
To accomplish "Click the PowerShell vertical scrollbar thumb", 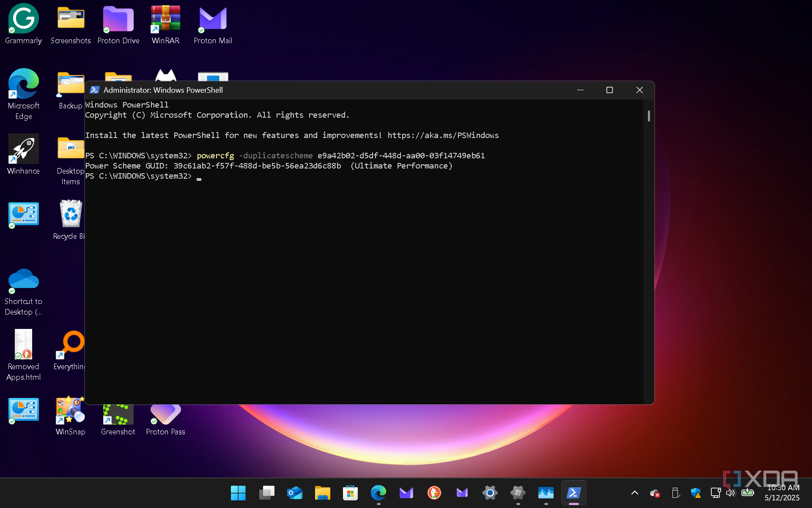I will tap(649, 116).
